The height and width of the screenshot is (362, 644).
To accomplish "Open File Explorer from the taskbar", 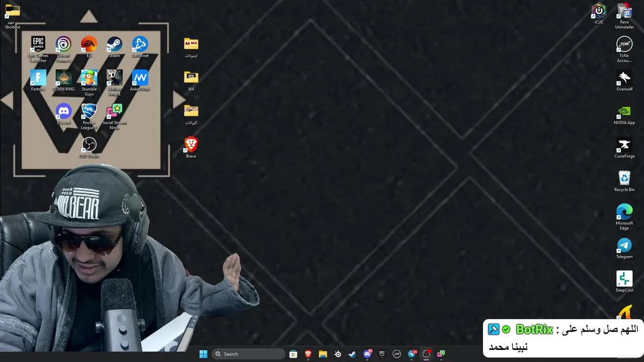I will [x=323, y=354].
